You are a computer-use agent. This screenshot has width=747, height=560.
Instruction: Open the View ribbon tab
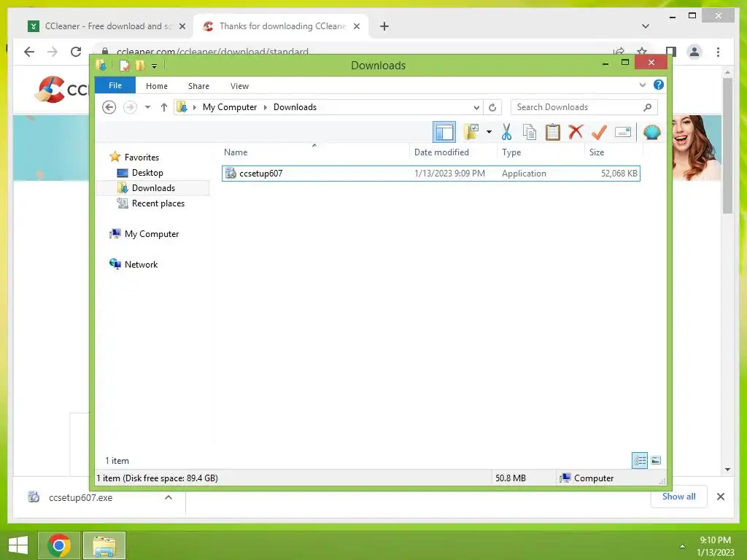coord(239,86)
